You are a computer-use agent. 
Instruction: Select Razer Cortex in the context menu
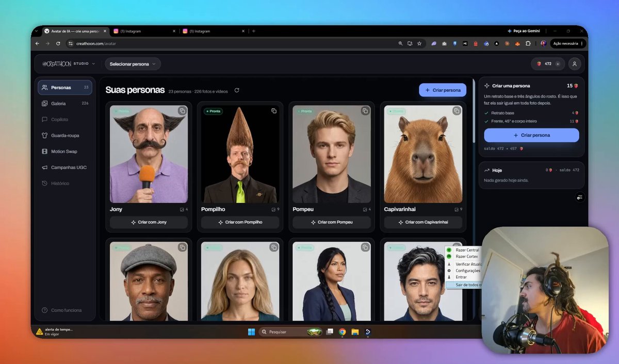[464, 256]
